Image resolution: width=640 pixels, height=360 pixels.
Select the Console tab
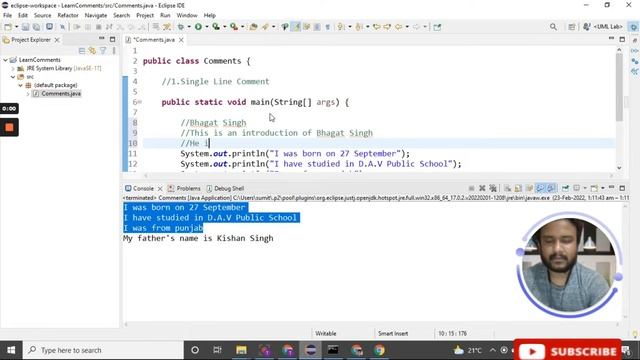[143, 189]
